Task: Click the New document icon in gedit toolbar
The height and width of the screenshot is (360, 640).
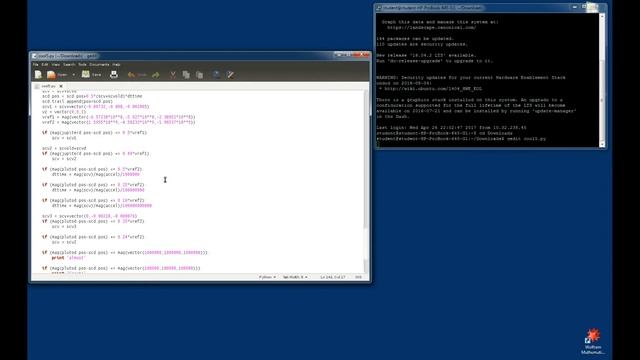Action: click(38, 75)
